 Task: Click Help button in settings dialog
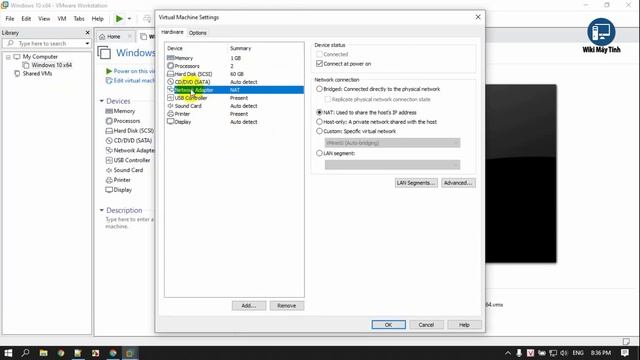[464, 325]
